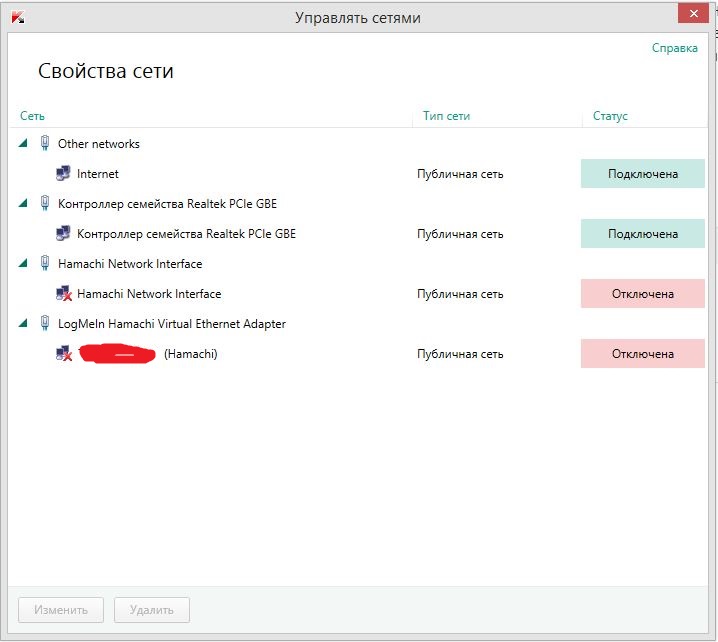Click the adapter icon beside Other networks
This screenshot has height=642, width=718.
[44, 143]
